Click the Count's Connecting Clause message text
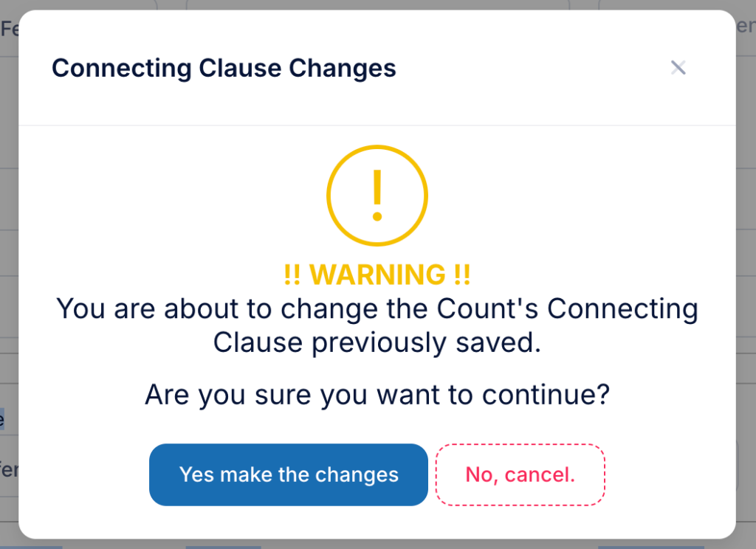 (377, 325)
